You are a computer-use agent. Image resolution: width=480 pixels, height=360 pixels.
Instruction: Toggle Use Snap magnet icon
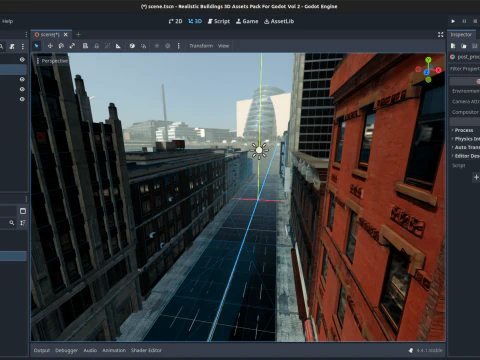pyautogui.click(x=143, y=46)
